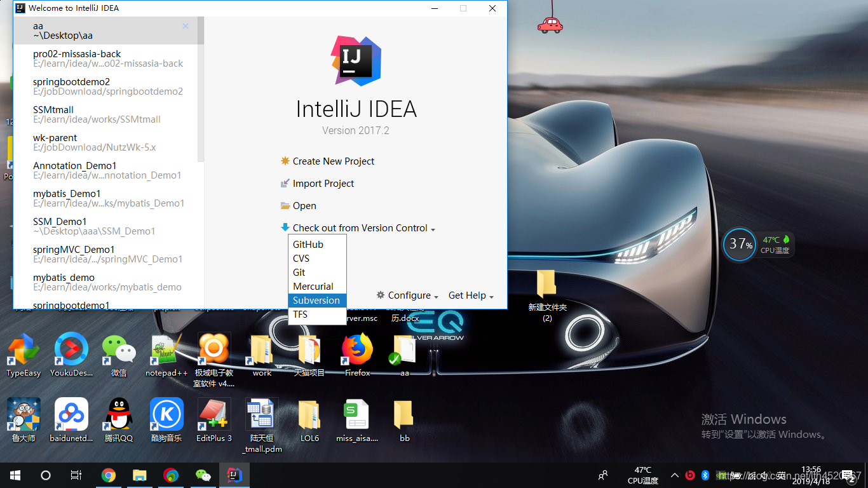Open the bb folder on desktop

click(x=405, y=420)
